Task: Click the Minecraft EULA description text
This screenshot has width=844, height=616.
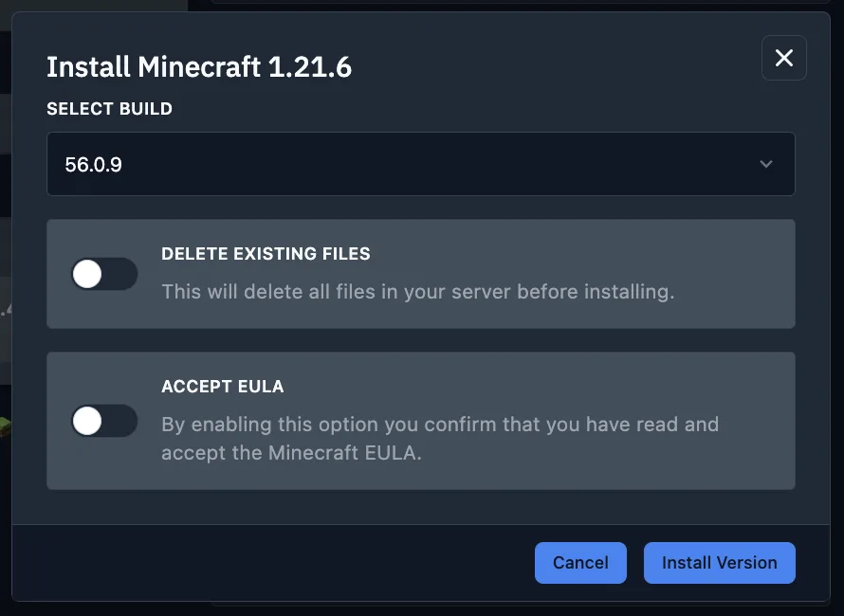Action: tap(439, 438)
